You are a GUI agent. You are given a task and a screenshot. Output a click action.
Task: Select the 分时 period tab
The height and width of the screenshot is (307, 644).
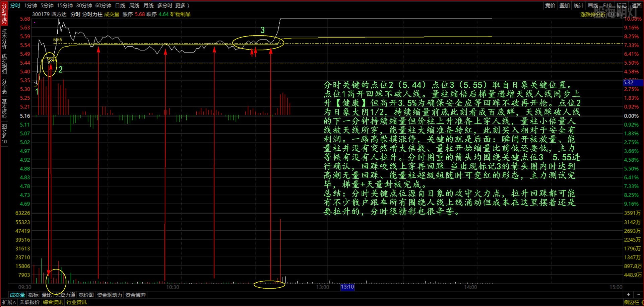click(15, 5)
